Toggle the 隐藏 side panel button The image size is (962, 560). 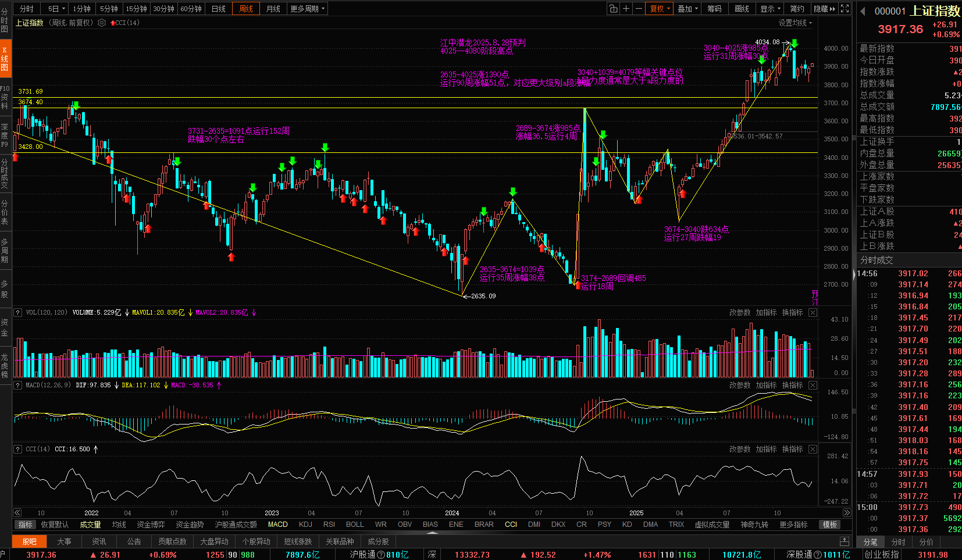824,9
